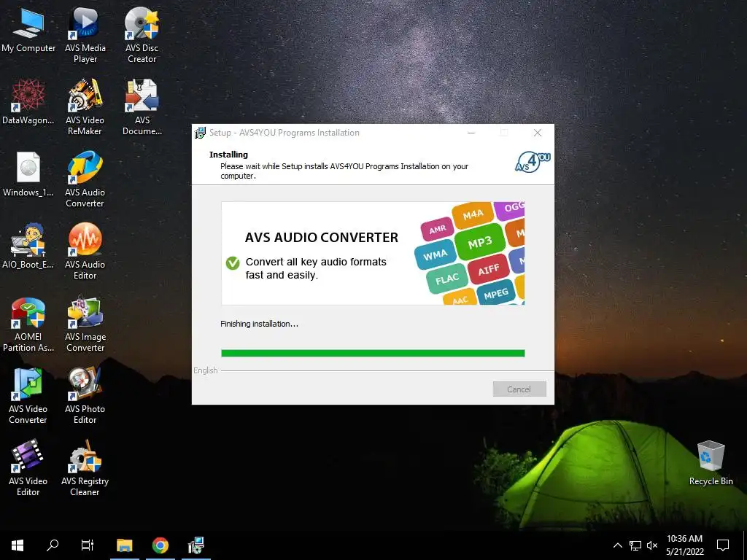The image size is (747, 560).
Task: Open the Recycle Bin
Action: coord(711,463)
